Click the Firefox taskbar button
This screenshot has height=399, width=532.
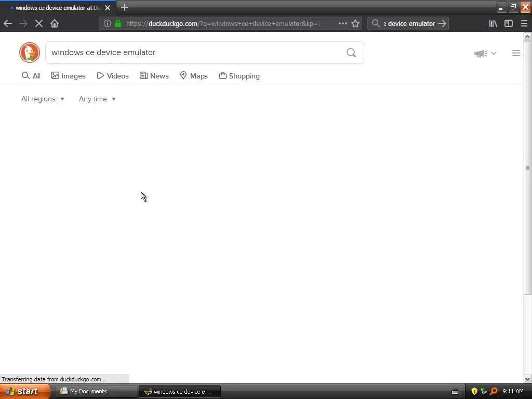click(180, 392)
